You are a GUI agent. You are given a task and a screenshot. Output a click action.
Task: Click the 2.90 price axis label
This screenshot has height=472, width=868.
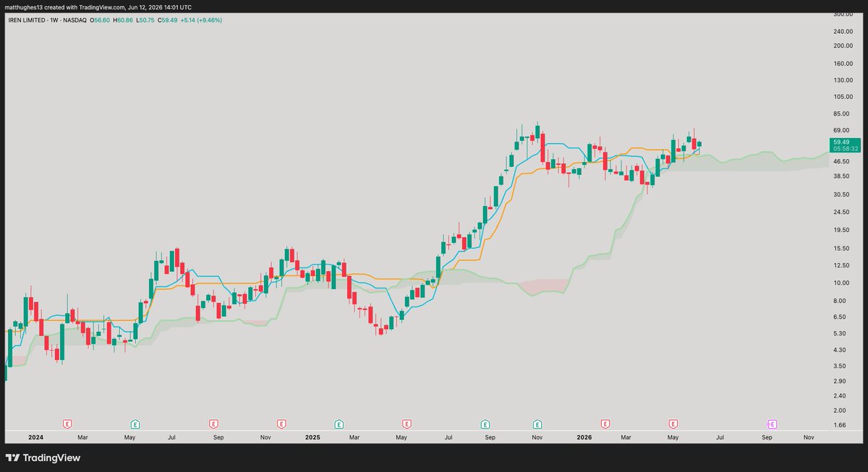click(x=840, y=380)
